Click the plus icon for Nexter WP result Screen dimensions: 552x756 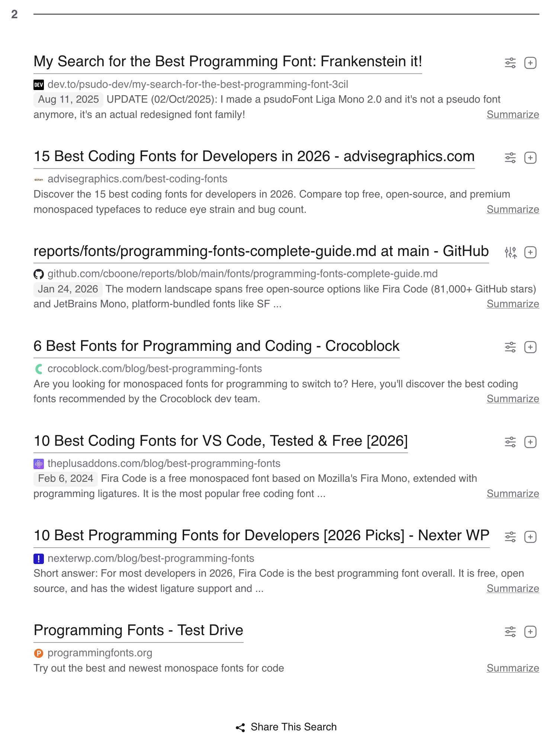click(530, 537)
